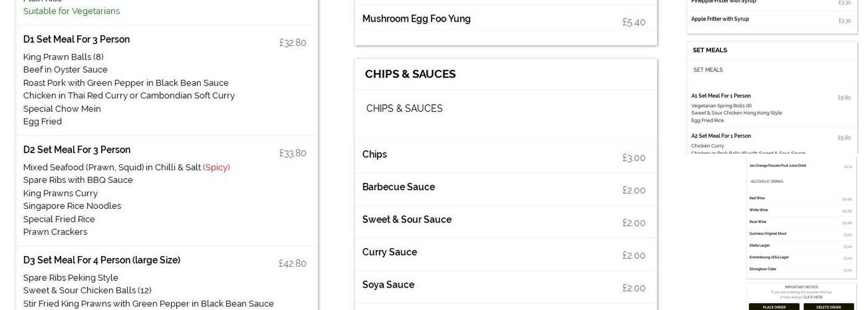Add Mushroom Egg Foo Yung
This screenshot has width=868, height=310.
pos(416,19)
